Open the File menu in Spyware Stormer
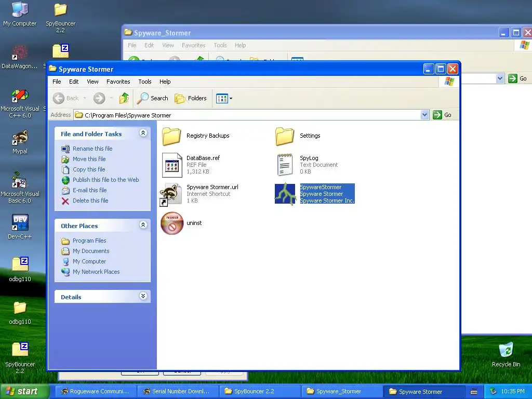 57,82
